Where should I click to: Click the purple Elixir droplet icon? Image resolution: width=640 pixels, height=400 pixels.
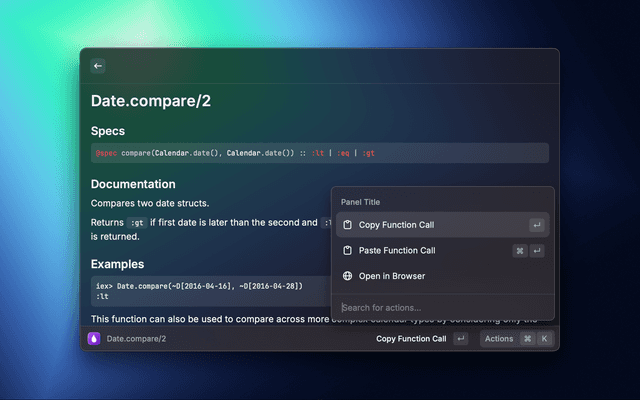coord(94,339)
